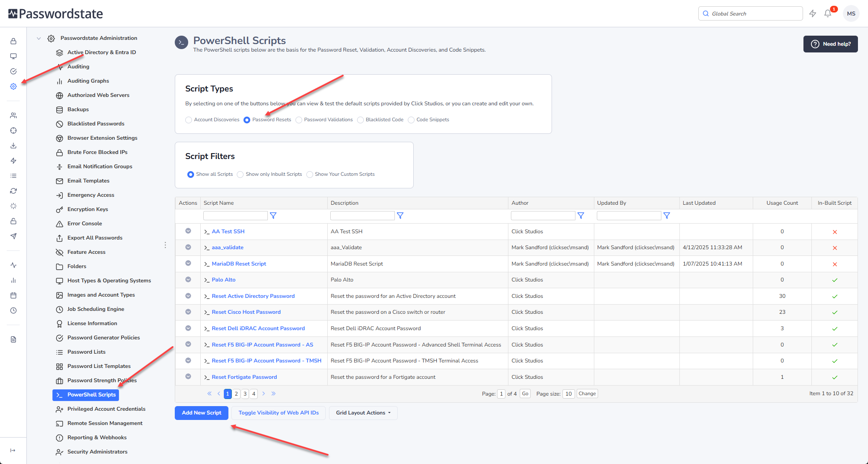Click Toggle Visibility of Web API IDs
Screen dimensions: 868x464
(279, 413)
